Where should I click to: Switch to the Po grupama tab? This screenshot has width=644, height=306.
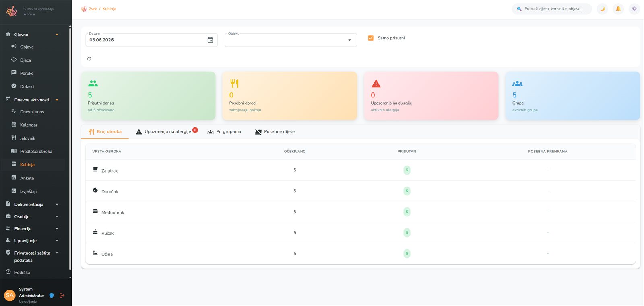click(224, 131)
